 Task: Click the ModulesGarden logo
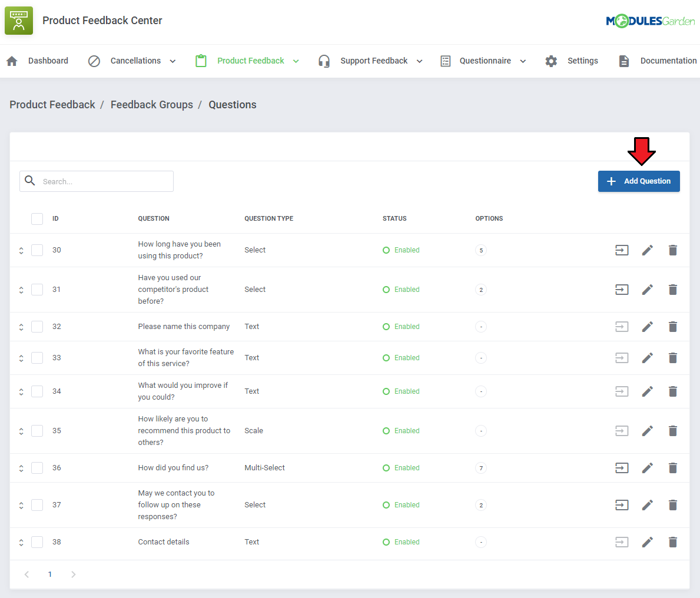(x=650, y=21)
